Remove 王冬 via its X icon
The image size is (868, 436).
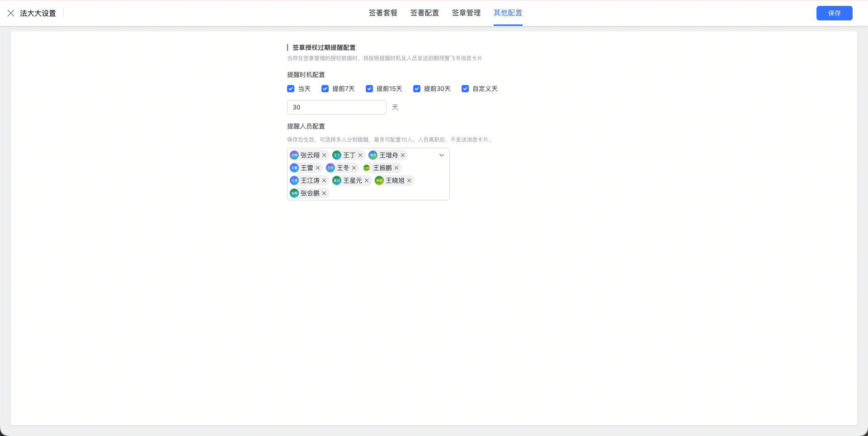354,168
